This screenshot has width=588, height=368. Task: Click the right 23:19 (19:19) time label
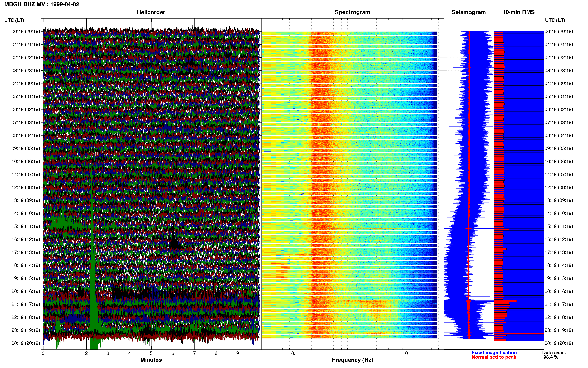click(x=559, y=330)
